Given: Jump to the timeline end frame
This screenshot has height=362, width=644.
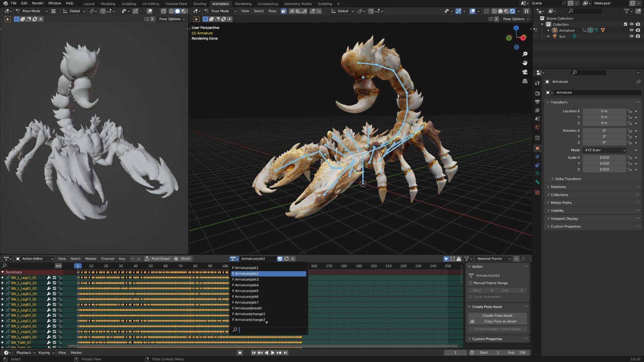Looking at the screenshot, I should click(285, 353).
